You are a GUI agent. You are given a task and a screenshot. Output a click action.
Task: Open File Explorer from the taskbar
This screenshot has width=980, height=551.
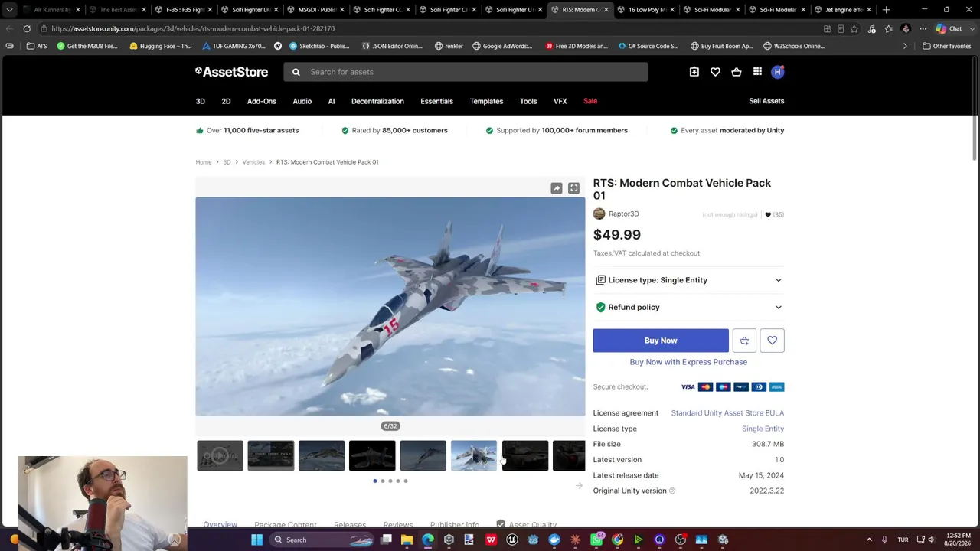(x=407, y=540)
